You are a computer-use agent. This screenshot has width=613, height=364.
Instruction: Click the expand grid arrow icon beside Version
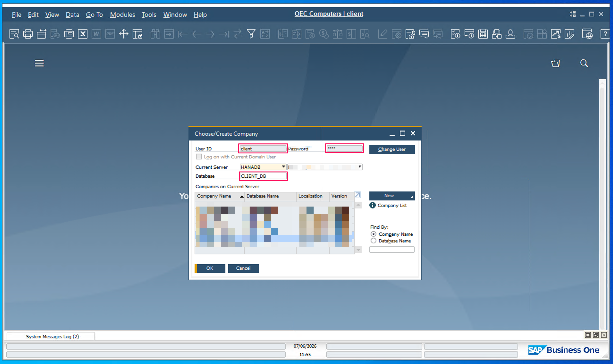coord(358,195)
